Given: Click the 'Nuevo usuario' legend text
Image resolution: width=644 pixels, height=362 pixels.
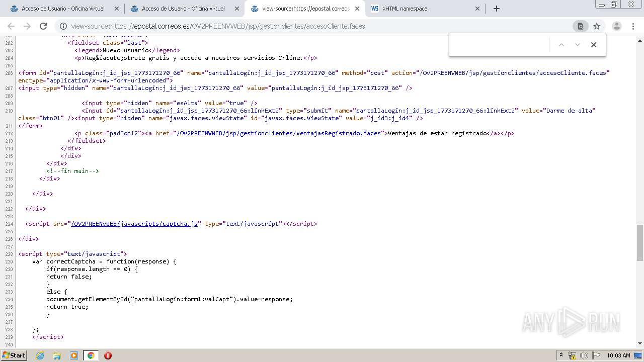Looking at the screenshot, I should [126, 50].
